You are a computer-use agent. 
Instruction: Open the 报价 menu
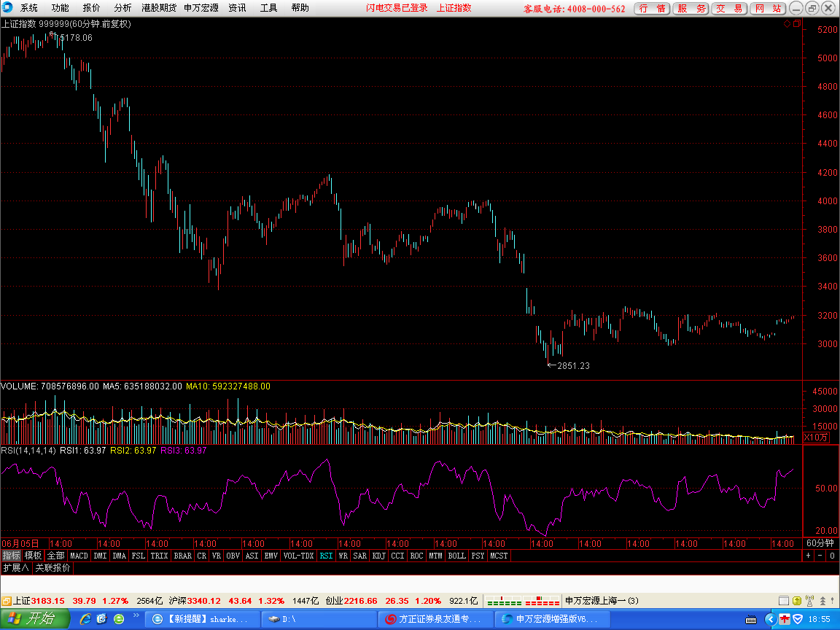click(91, 7)
